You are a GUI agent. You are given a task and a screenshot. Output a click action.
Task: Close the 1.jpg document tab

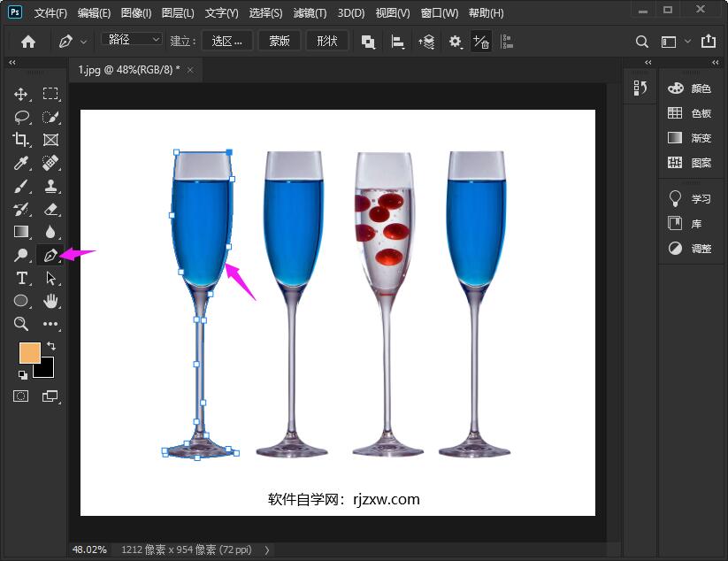click(190, 70)
